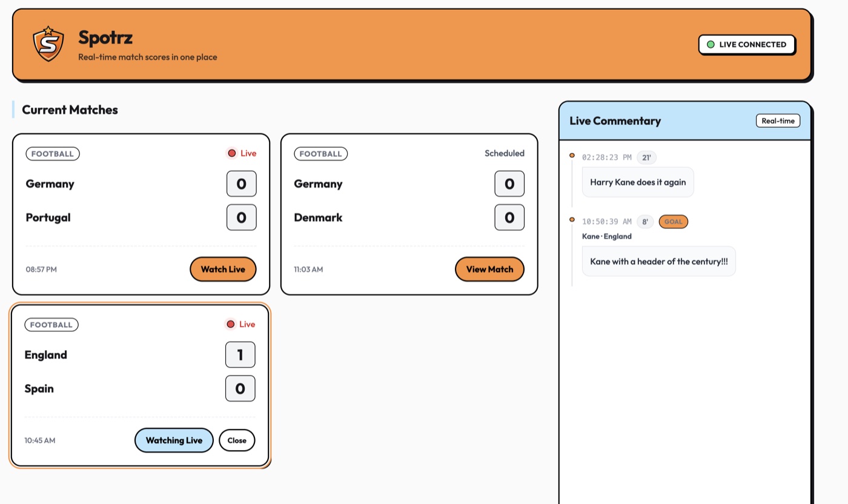Click the 8' minute badge in commentary
848x504 pixels.
click(x=645, y=222)
